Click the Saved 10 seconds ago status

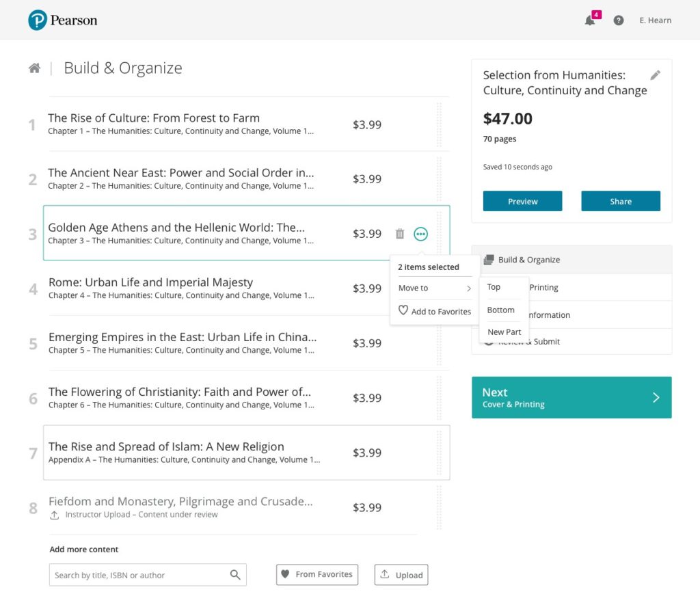coord(517,167)
